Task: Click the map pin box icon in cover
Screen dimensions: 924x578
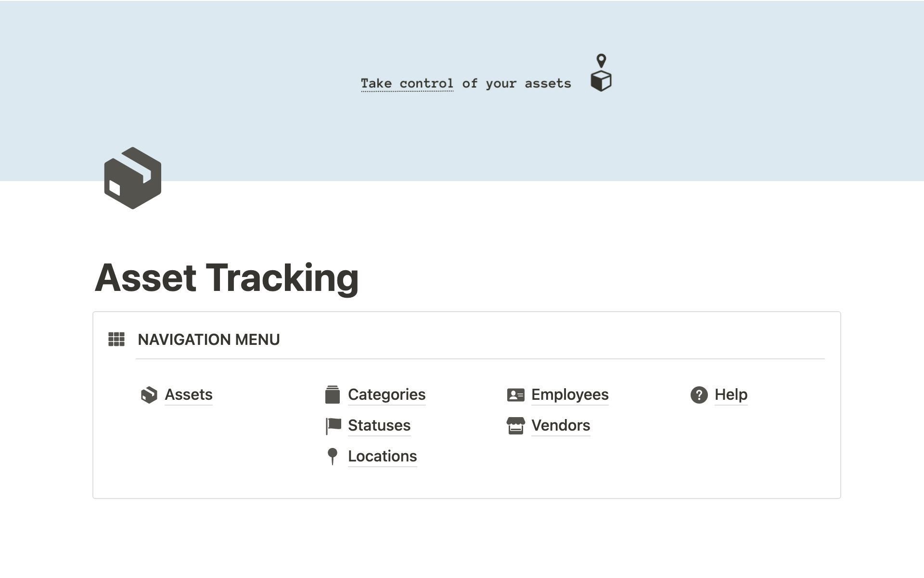Action: point(601,73)
